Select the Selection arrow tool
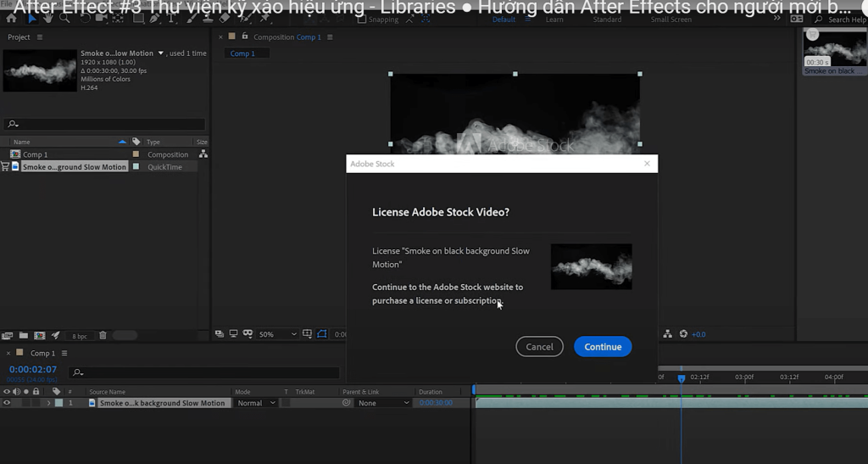This screenshot has height=464, width=868. [31, 19]
